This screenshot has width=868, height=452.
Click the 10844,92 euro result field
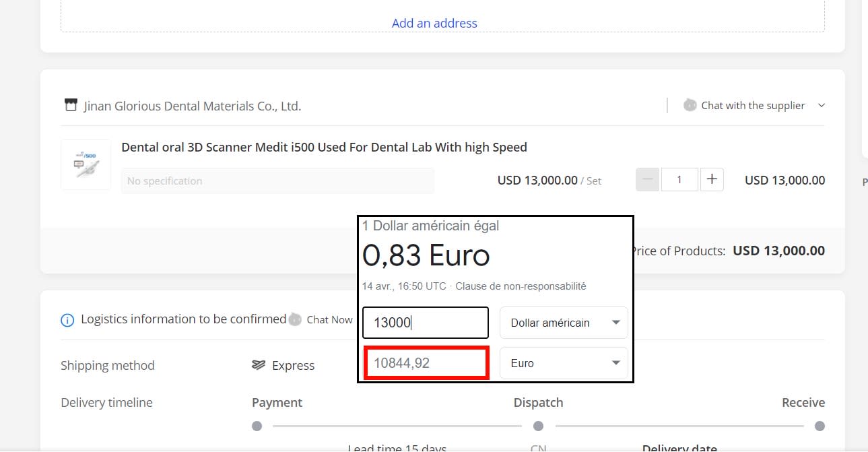(x=426, y=363)
